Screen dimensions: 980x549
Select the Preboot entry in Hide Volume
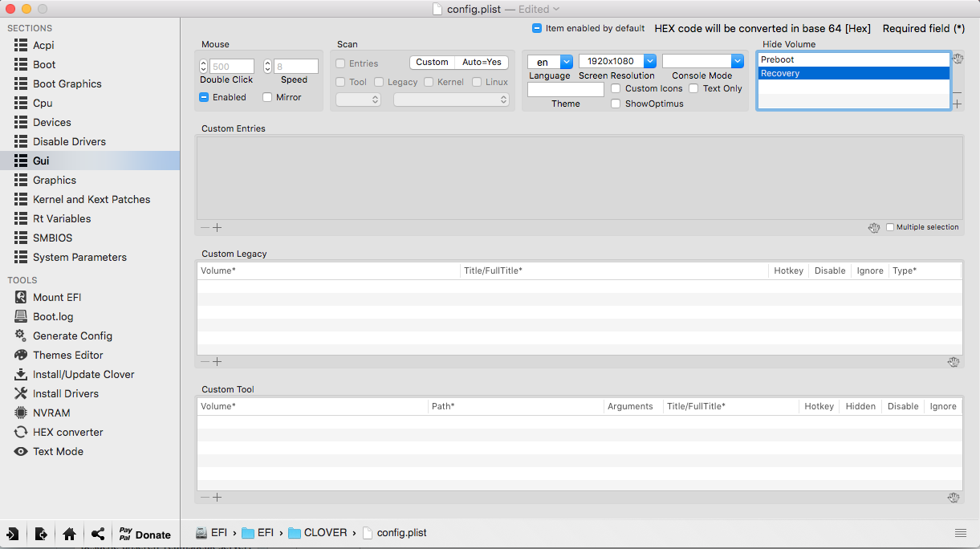tap(852, 59)
